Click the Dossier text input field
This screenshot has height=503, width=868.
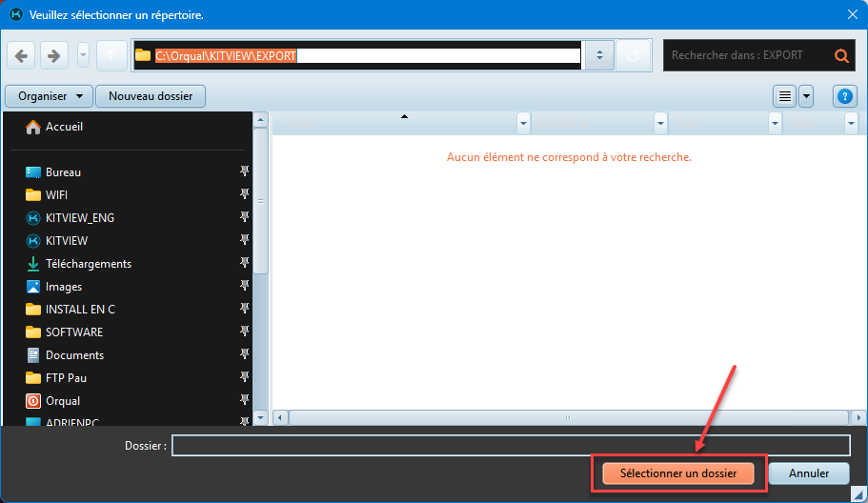coord(510,446)
